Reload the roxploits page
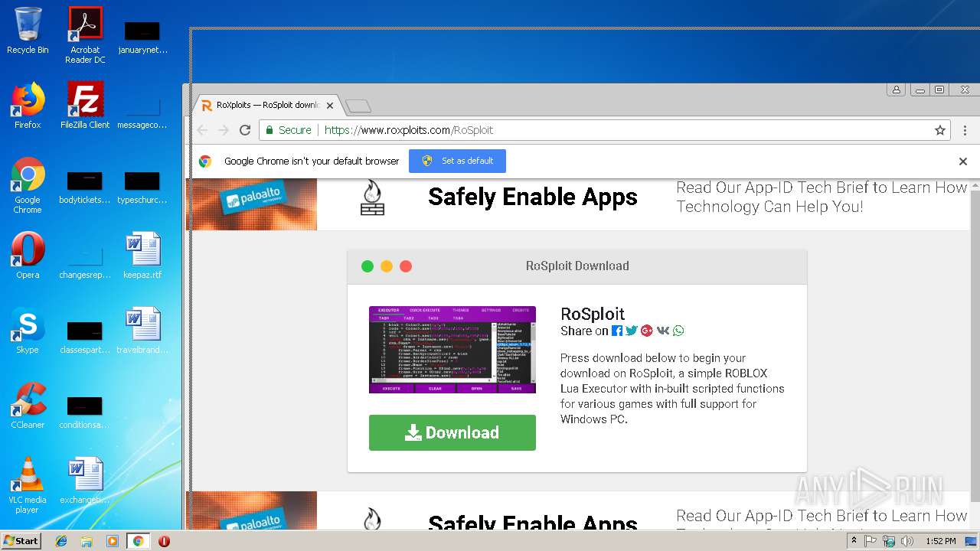The image size is (980, 551). tap(245, 130)
